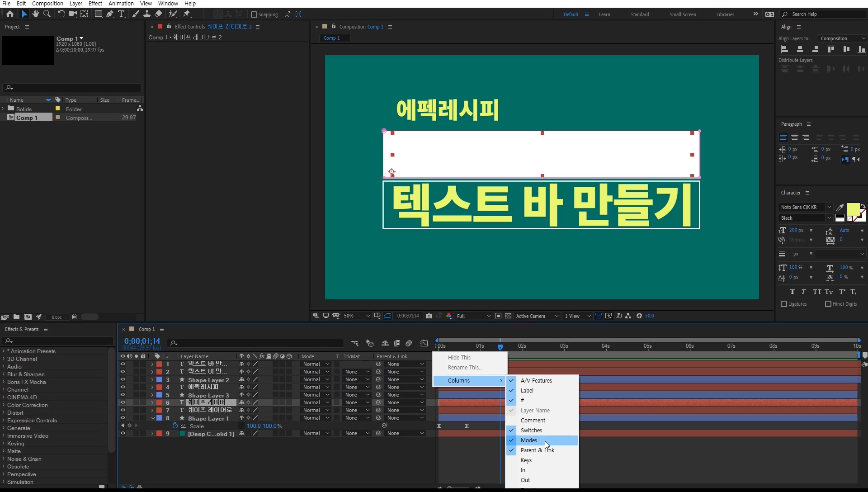Choose Hide This in context menu
The image size is (868, 492).
(459, 358)
